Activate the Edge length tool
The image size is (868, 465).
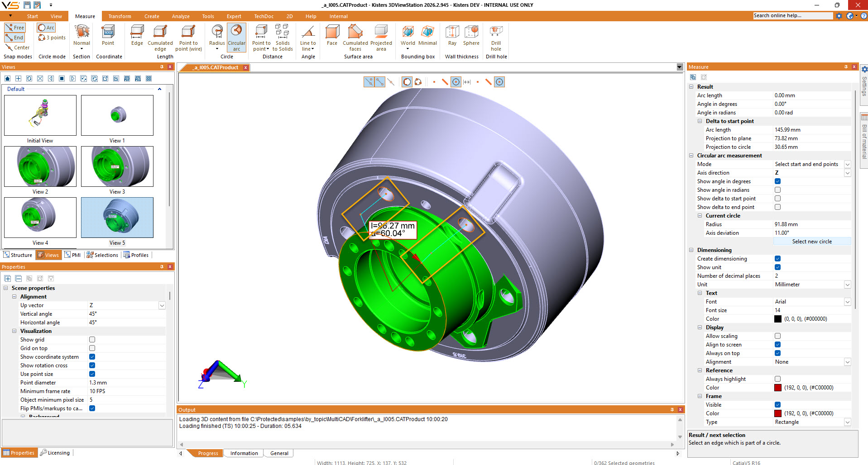coord(137,35)
